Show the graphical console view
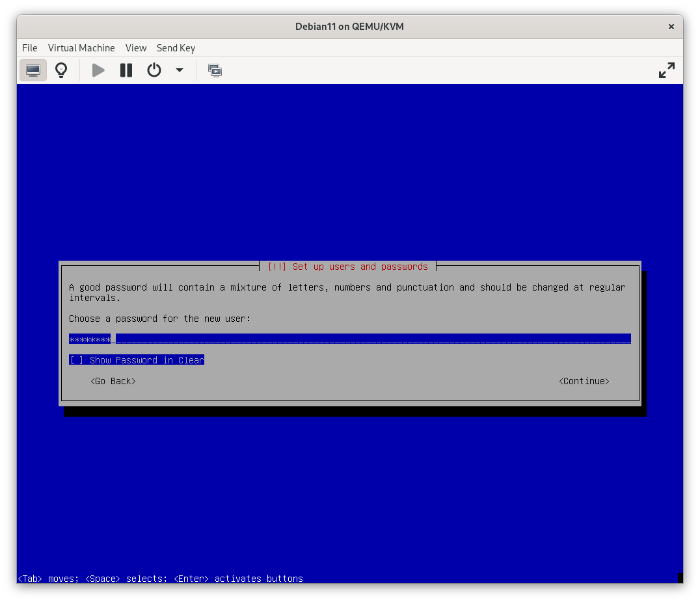This screenshot has width=700, height=602. pyautogui.click(x=33, y=70)
